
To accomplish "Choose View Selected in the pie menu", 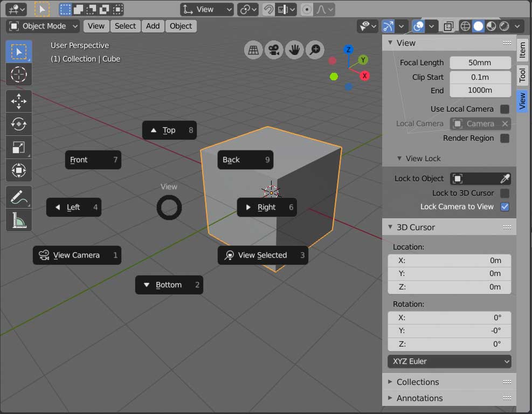I will [x=262, y=255].
